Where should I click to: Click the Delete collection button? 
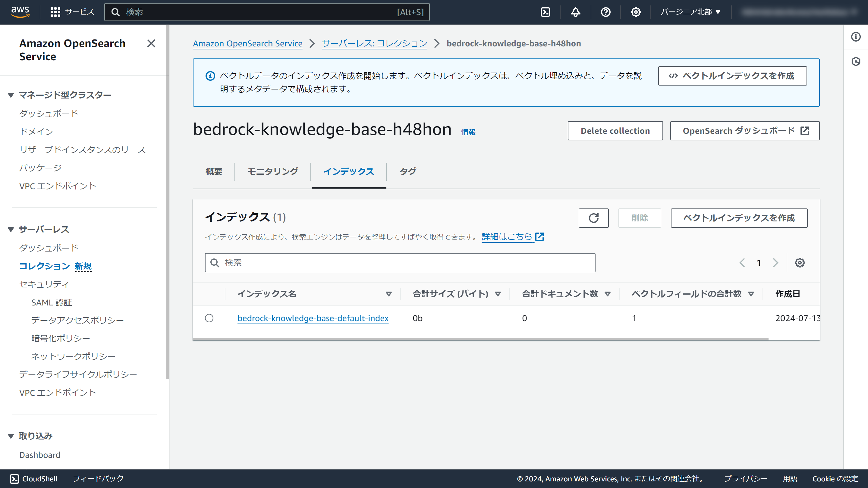coord(615,131)
